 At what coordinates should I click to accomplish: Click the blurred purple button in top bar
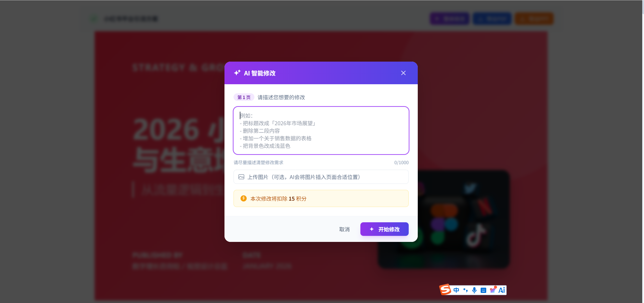coord(449,19)
